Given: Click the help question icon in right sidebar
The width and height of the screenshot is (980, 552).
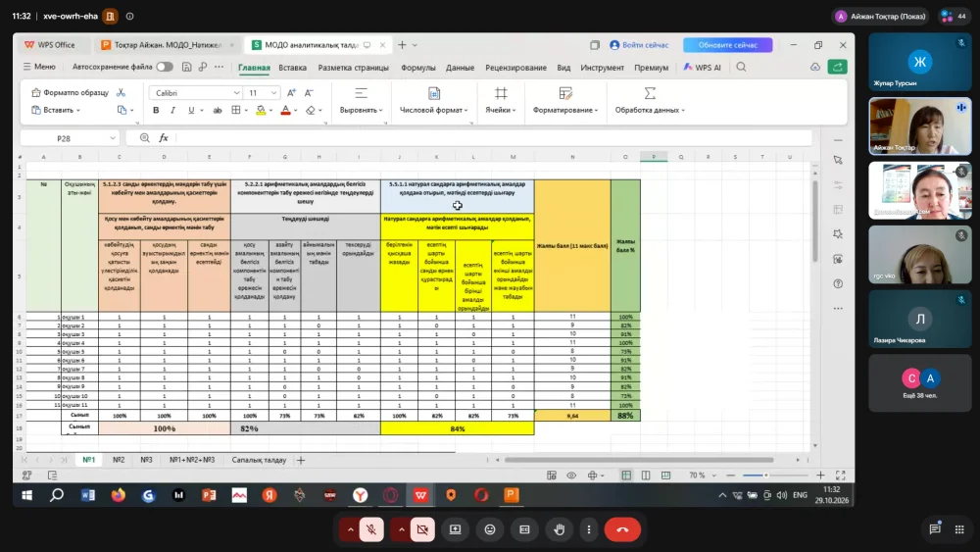Looking at the screenshot, I should click(838, 283).
